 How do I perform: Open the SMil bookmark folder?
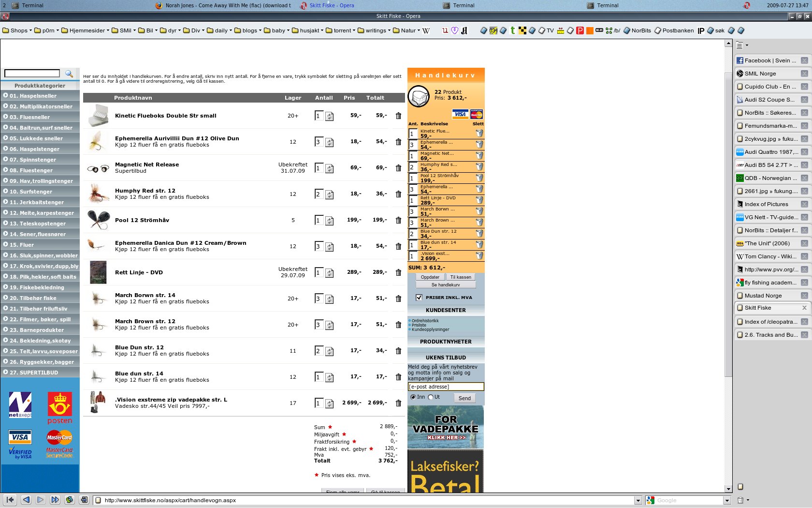tap(124, 30)
